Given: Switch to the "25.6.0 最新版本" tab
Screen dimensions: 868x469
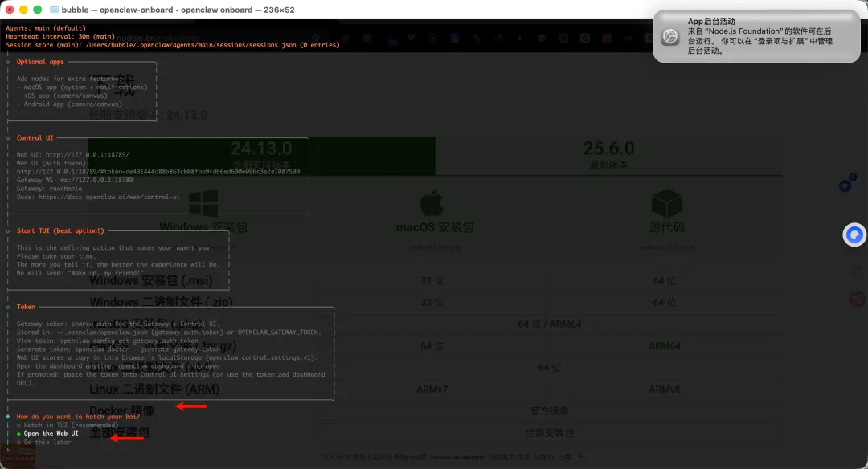Looking at the screenshot, I should pyautogui.click(x=608, y=155).
